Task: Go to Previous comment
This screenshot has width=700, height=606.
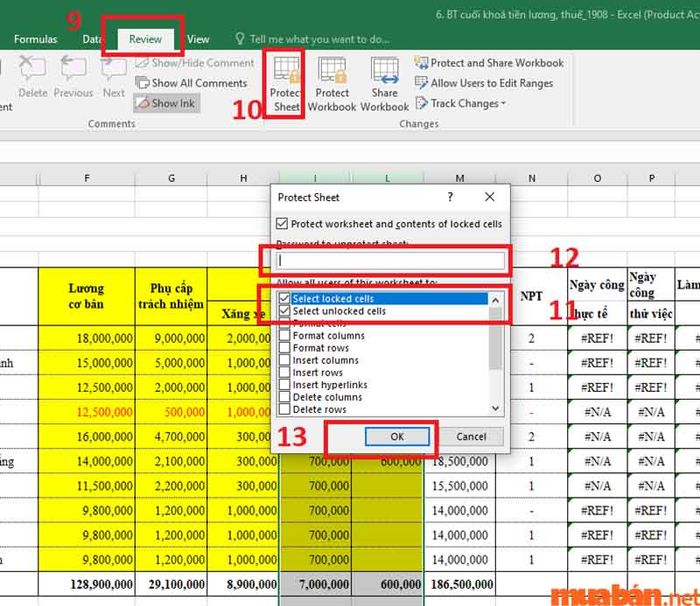Action: click(x=73, y=76)
